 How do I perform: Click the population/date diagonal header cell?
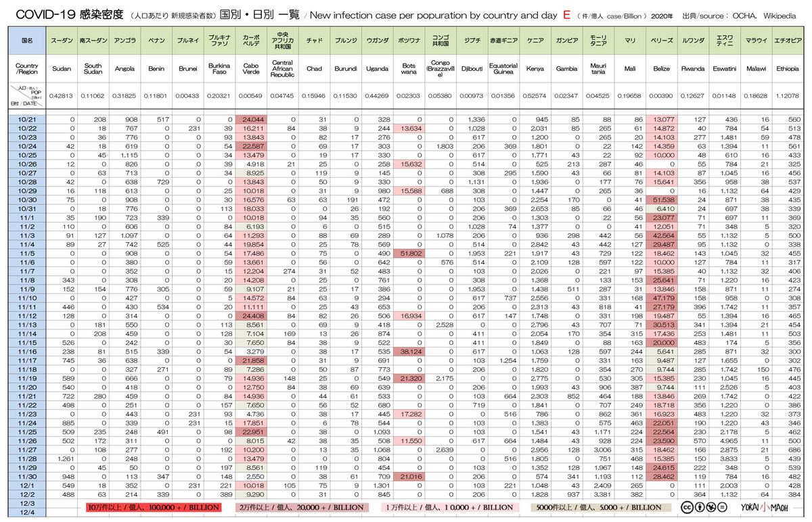click(x=28, y=95)
